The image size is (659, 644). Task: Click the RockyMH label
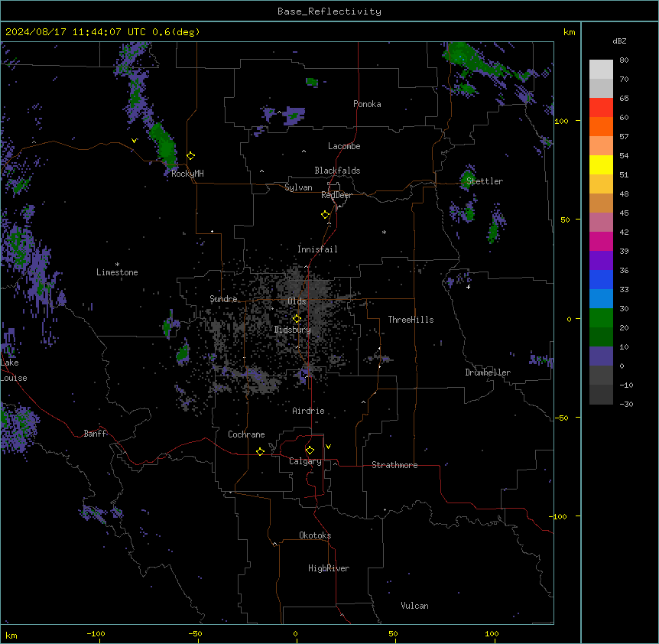187,174
